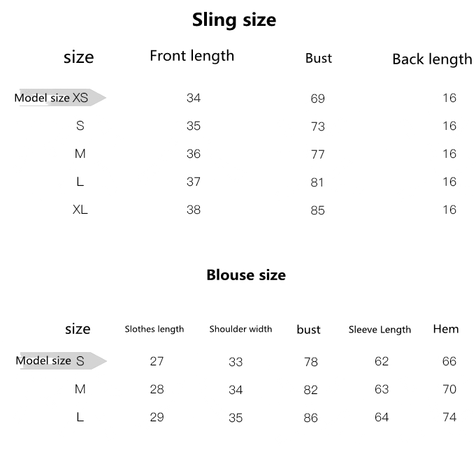The image size is (476, 452).
Task: Select the Back length column header
Action: click(432, 59)
